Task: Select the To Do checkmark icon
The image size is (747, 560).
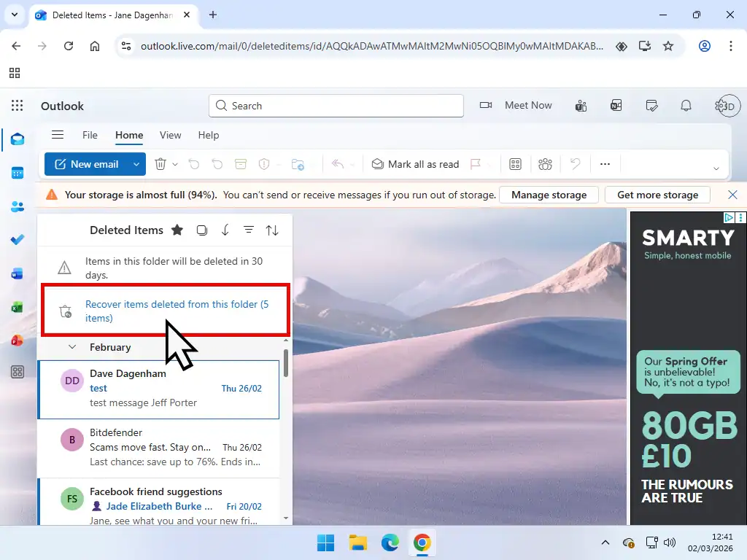Action: 18,239
